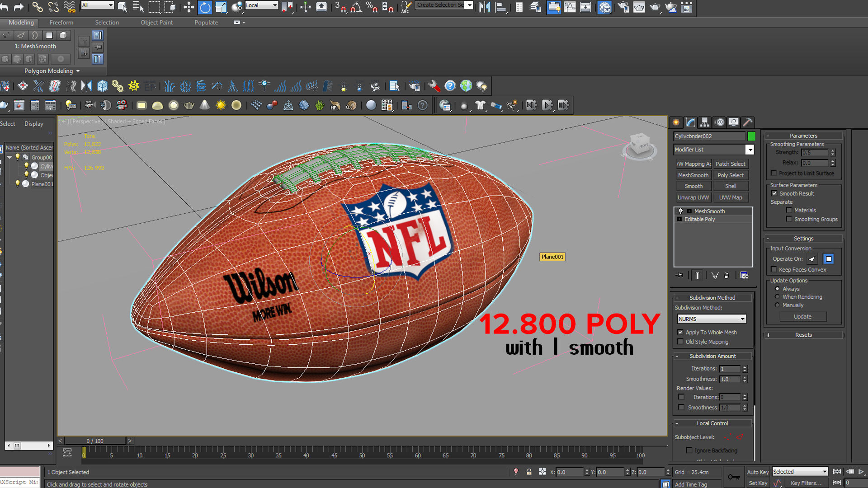Activate the Select Object tool
This screenshot has width=868, height=488.
(x=122, y=7)
